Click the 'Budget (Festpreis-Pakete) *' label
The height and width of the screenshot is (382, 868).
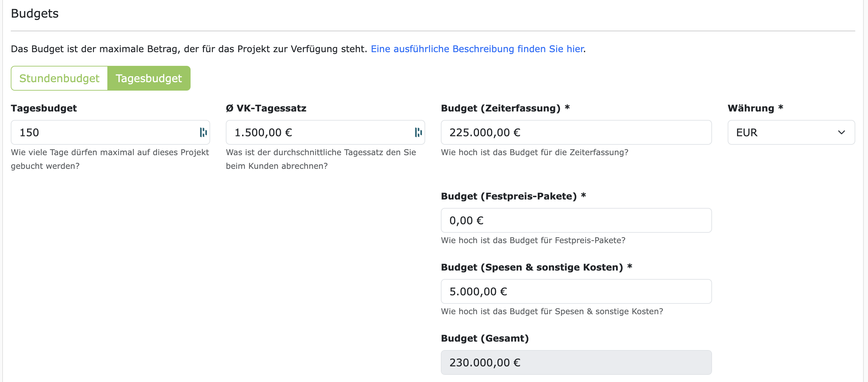(x=513, y=196)
